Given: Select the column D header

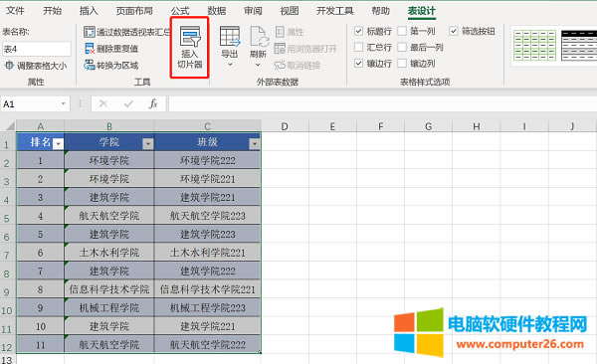Looking at the screenshot, I should pos(285,126).
